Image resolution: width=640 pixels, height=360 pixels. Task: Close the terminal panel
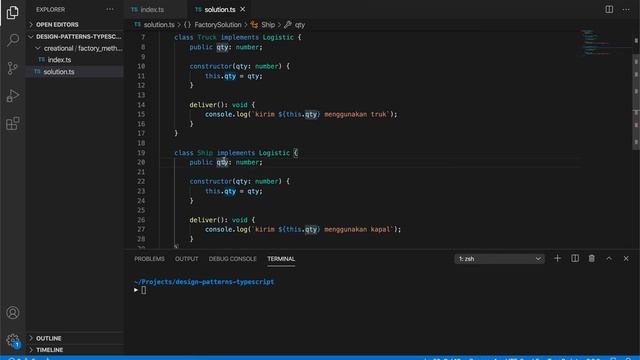coord(626,258)
